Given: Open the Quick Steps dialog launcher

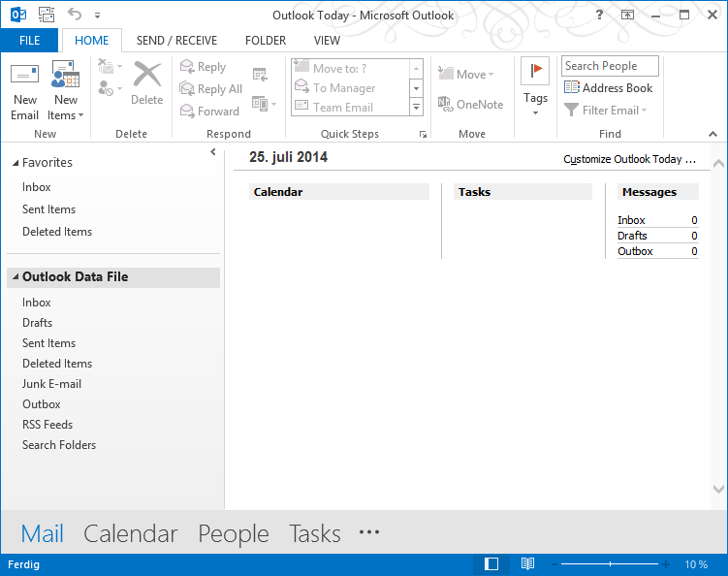Looking at the screenshot, I should 423,134.
